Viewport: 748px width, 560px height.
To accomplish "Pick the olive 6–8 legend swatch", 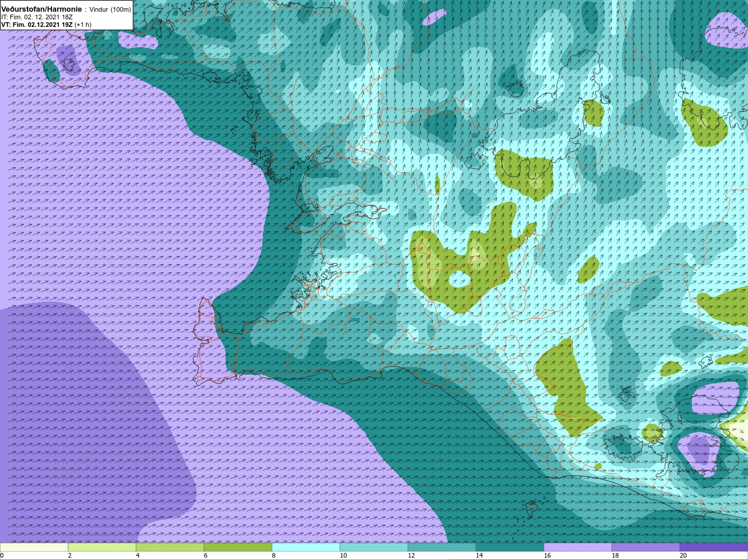I will [238, 548].
